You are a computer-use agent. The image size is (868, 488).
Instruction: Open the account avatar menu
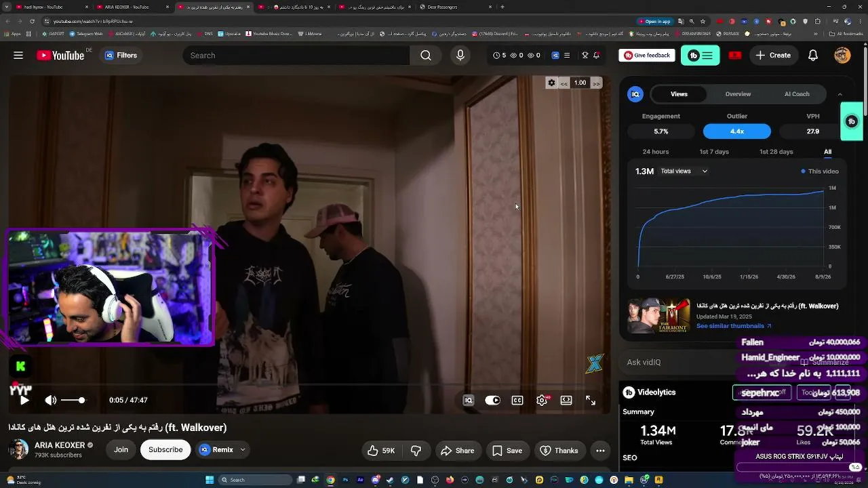pos(842,56)
